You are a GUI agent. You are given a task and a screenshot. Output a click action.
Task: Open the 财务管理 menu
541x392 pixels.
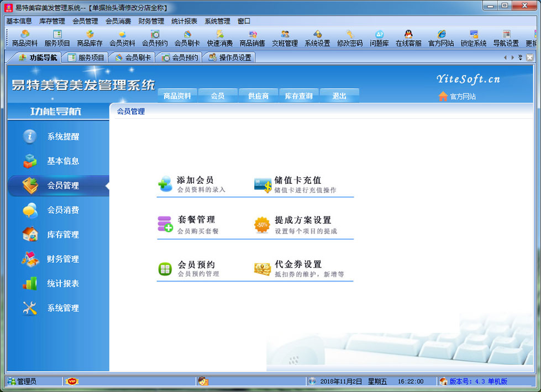tap(151, 21)
